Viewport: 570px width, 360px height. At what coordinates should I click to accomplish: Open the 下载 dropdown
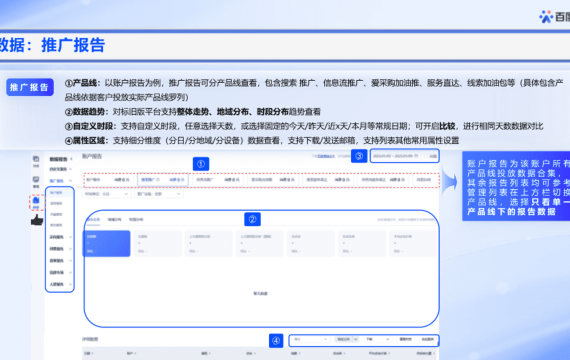(x=378, y=339)
